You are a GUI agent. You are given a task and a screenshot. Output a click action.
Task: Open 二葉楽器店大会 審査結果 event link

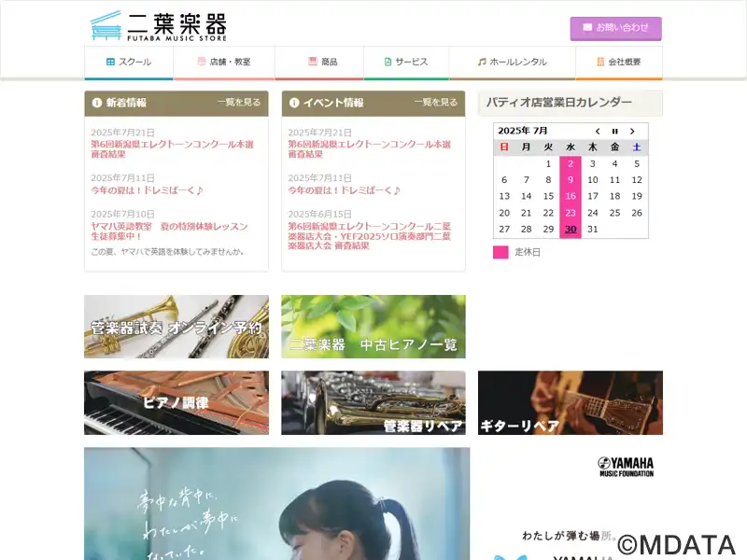369,236
